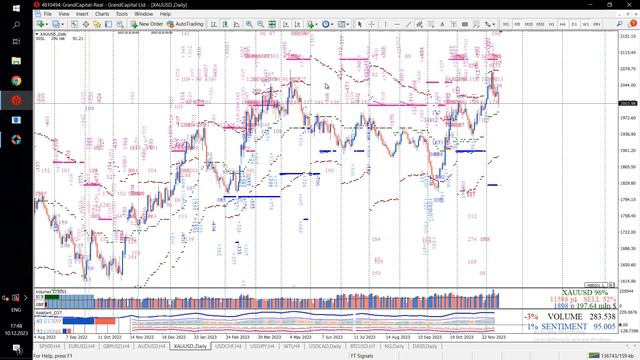The height and width of the screenshot is (360, 640).
Task: Open the Profiles toolbar icon
Action: click(x=56, y=24)
